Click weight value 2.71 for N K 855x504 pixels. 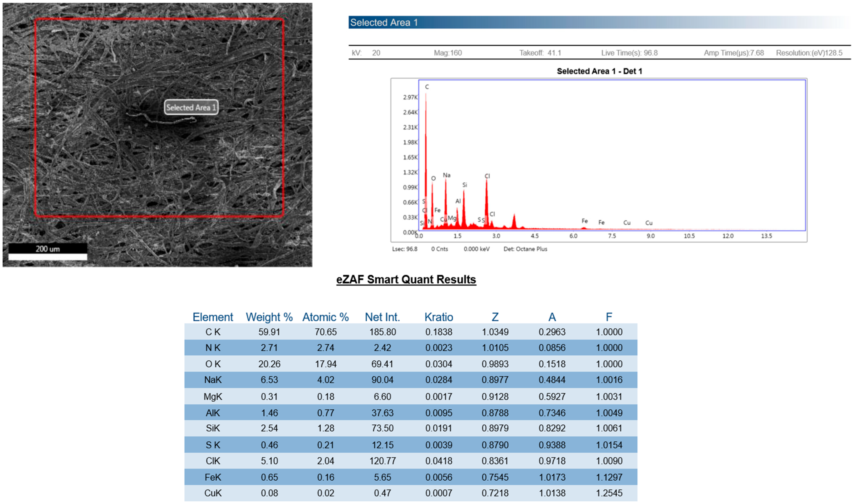pos(269,348)
